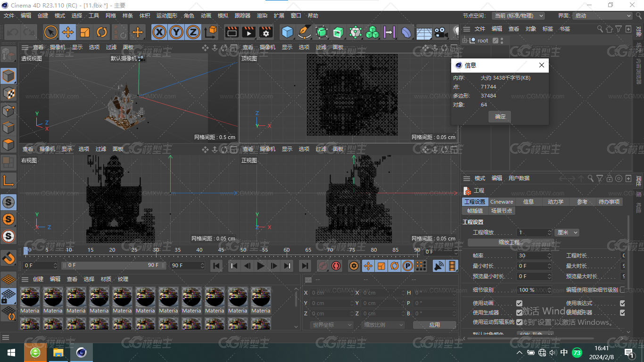The height and width of the screenshot is (362, 644).
Task: Render current view clapperboard icon
Action: pyautogui.click(x=231, y=32)
